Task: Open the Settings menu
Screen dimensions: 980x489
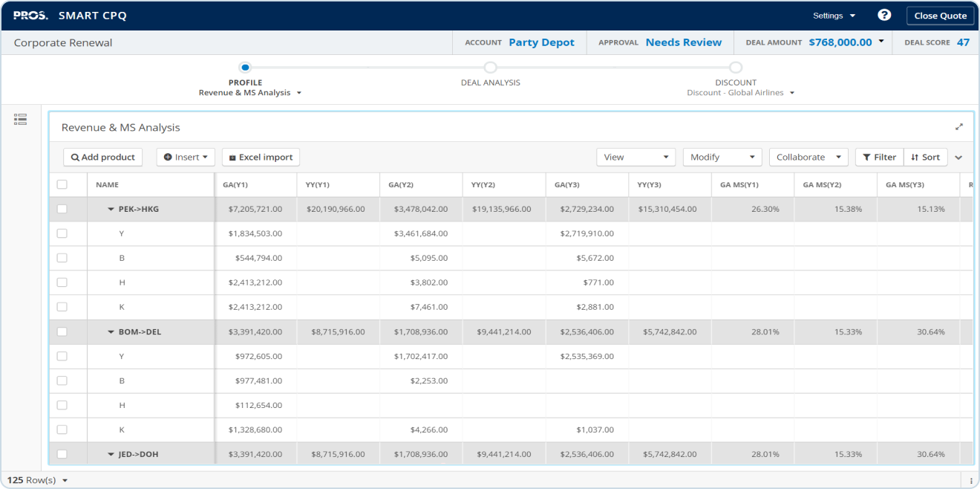Action: 834,16
